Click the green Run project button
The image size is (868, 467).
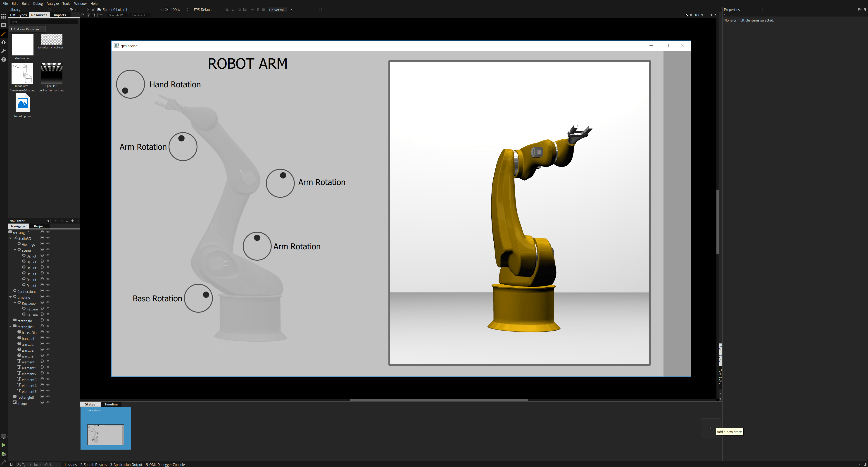(3, 445)
